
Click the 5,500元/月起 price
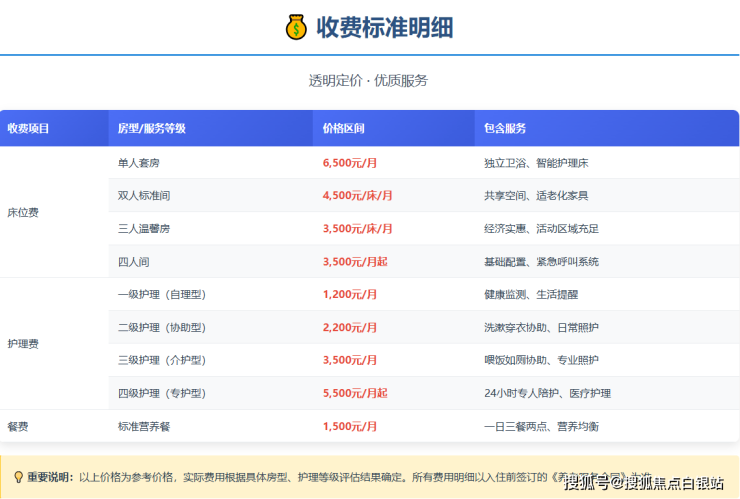[x=355, y=393]
